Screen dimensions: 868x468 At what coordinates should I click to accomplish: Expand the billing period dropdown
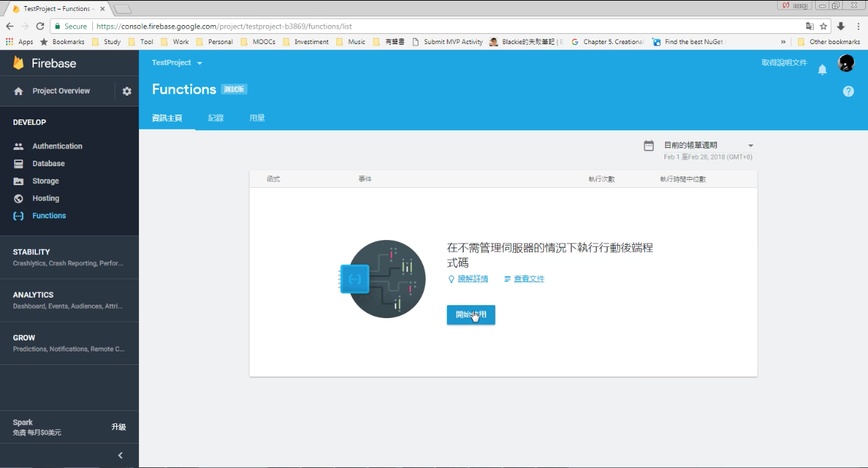coord(750,145)
